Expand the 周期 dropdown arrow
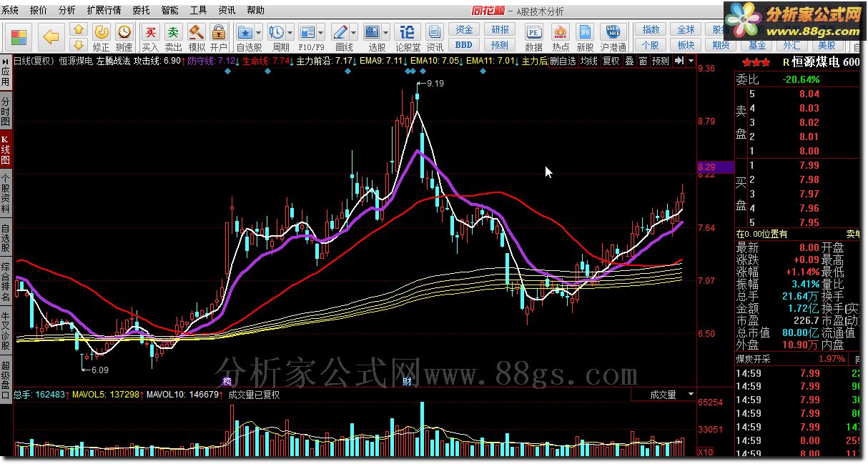This screenshot has height=464, width=868. [x=290, y=32]
